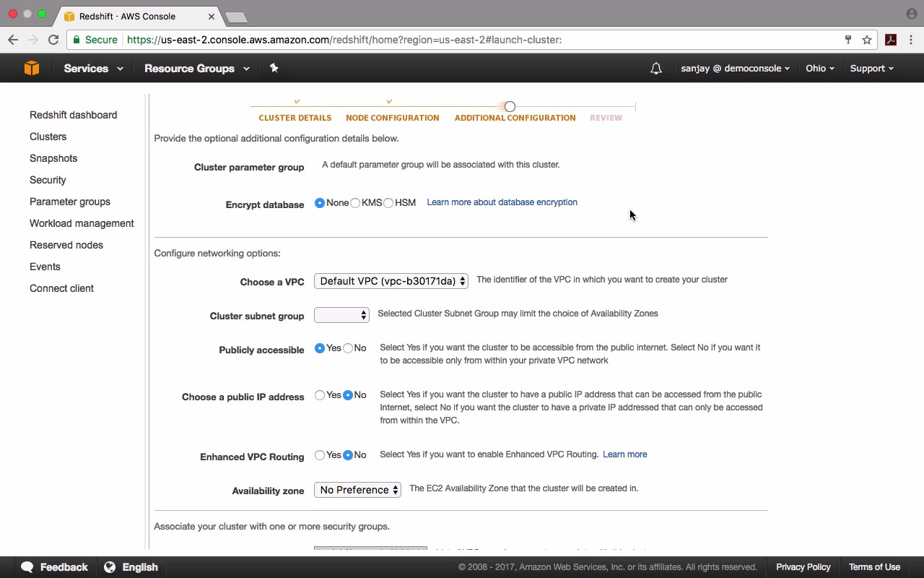Open the Chrome menu three-dot icon
The height and width of the screenshot is (578, 924).
tap(912, 40)
